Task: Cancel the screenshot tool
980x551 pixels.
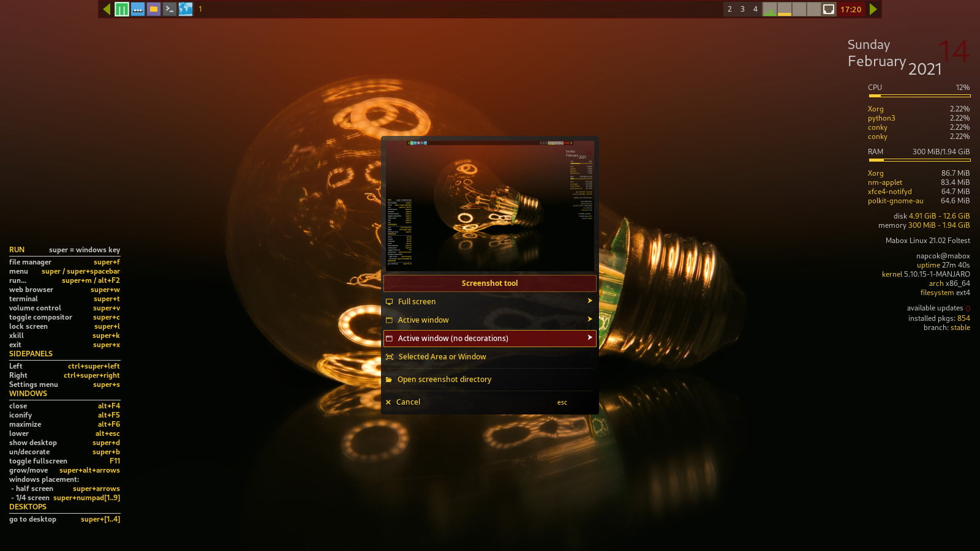Action: click(409, 402)
